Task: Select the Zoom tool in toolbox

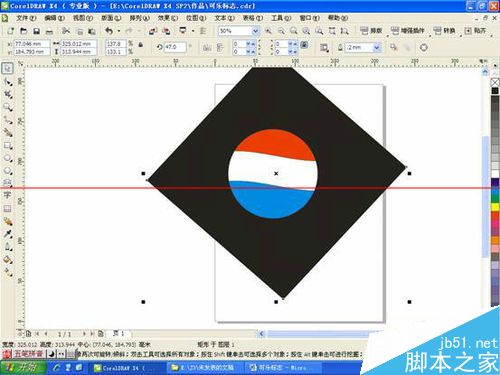Action: tap(7, 107)
